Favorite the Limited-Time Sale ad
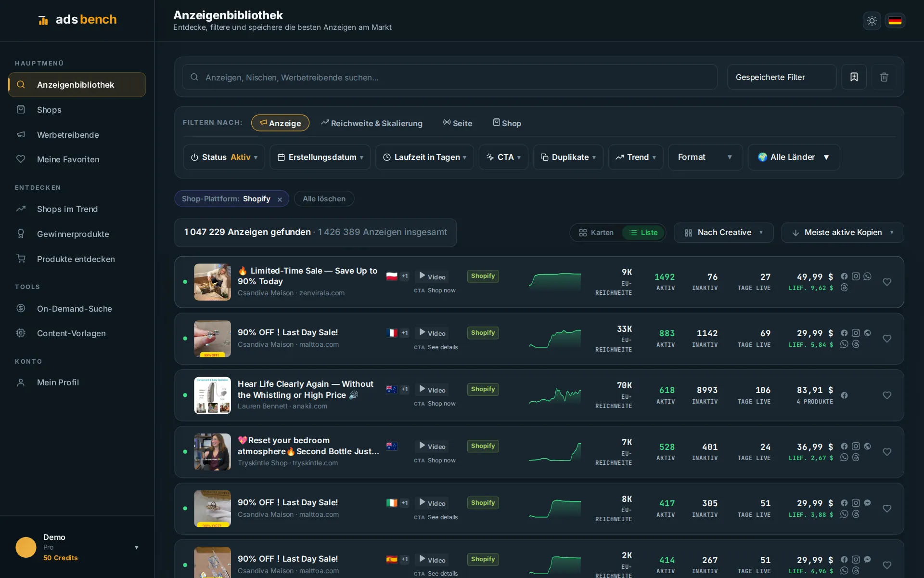The image size is (924, 578). tap(887, 282)
